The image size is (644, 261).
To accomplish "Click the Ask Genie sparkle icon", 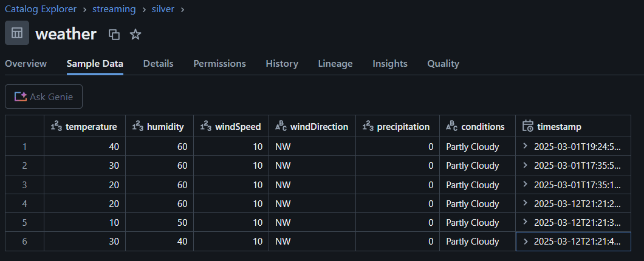I will (x=21, y=97).
